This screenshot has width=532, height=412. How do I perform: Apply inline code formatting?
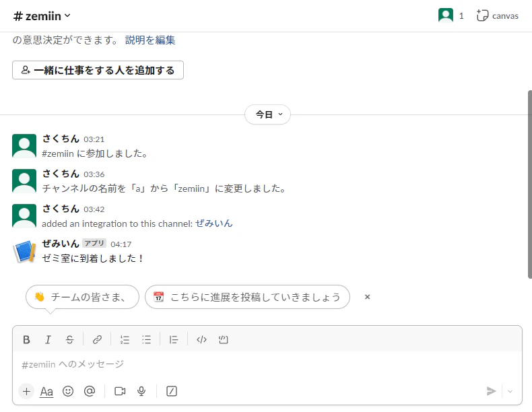tap(201, 339)
